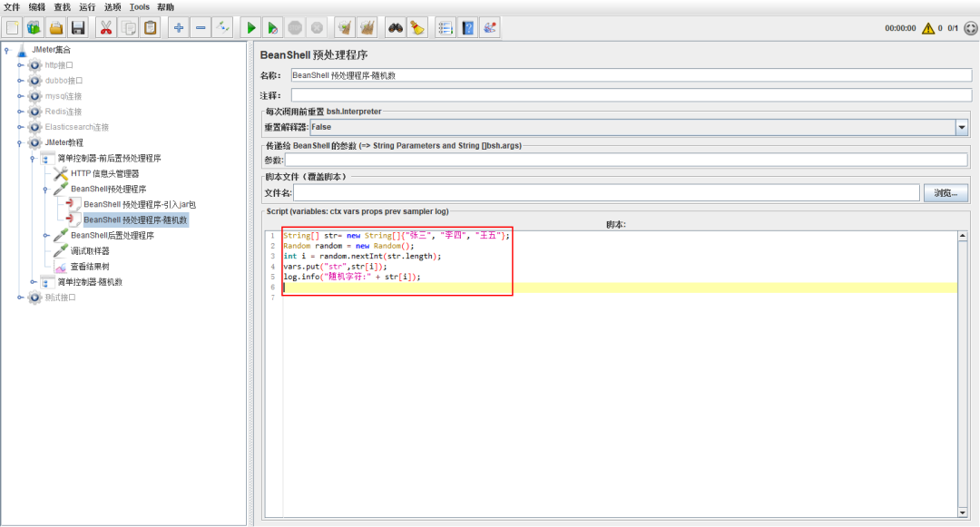The image size is (980, 527).
Task: Expand the Elasticsearch连接 tree node
Action: pyautogui.click(x=20, y=127)
